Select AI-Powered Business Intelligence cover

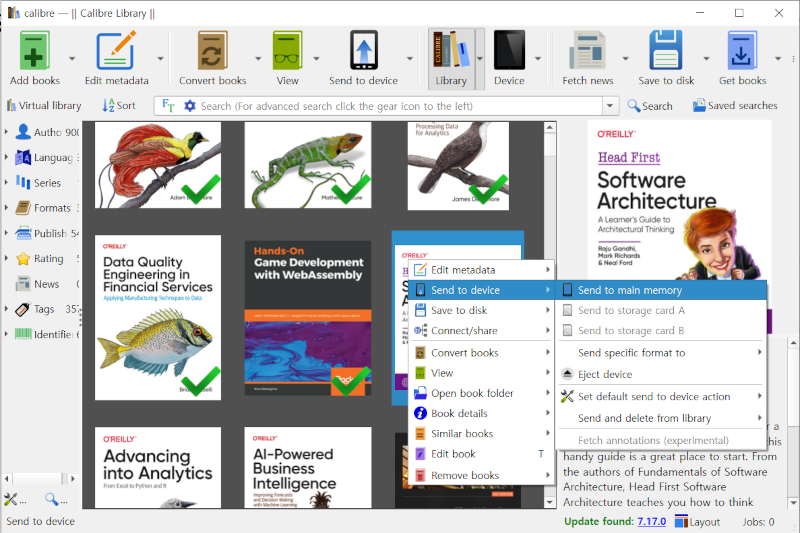[x=308, y=467]
